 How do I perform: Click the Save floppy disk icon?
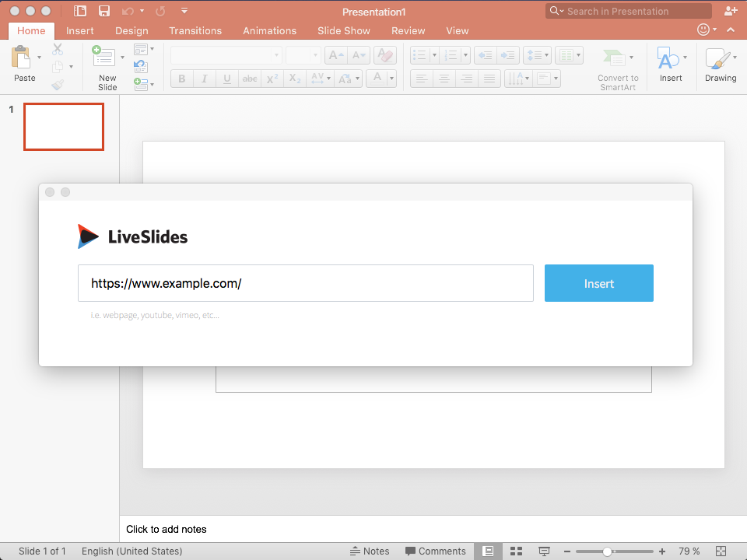point(103,11)
